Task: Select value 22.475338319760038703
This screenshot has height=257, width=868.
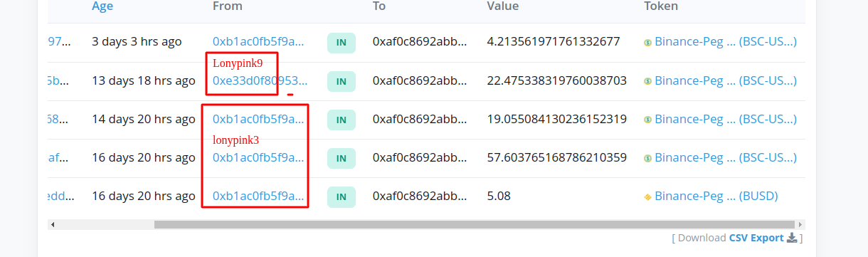Action: (x=556, y=80)
